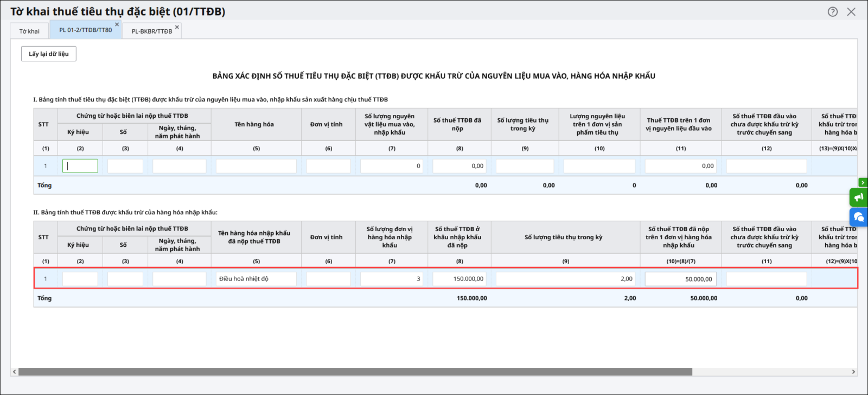Screen dimensions: 868x395
Task: Click Tên hàng hóa field in table I
Action: (x=256, y=166)
